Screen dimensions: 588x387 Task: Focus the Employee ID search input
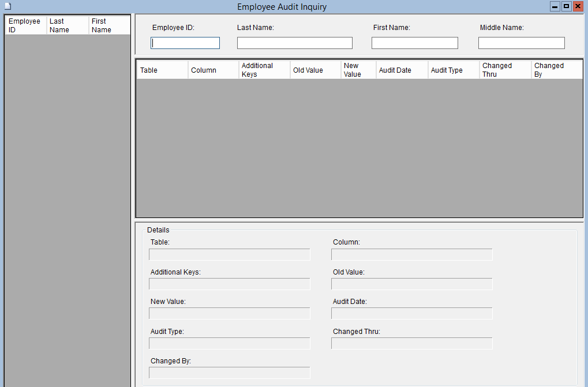click(185, 43)
